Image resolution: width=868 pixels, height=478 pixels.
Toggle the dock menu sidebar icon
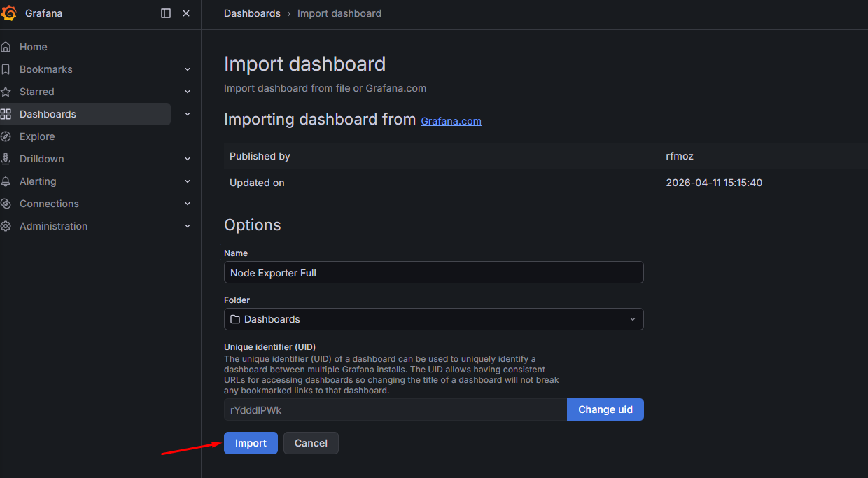coord(166,13)
